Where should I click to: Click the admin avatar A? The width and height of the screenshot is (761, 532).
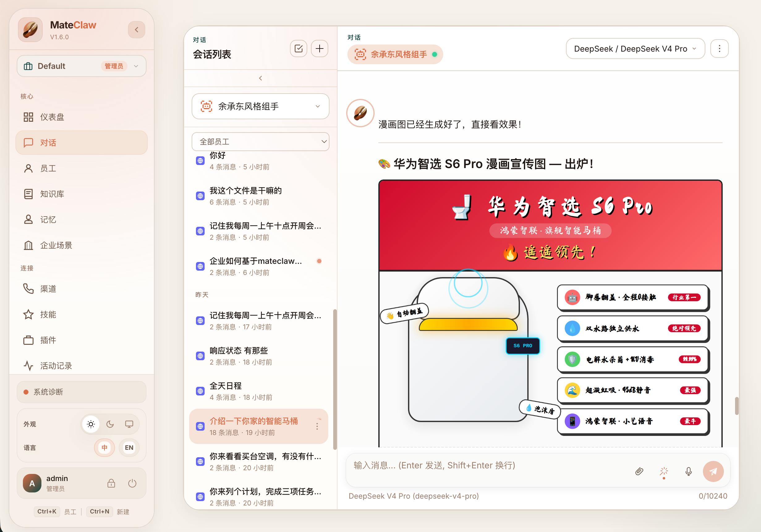[32, 483]
